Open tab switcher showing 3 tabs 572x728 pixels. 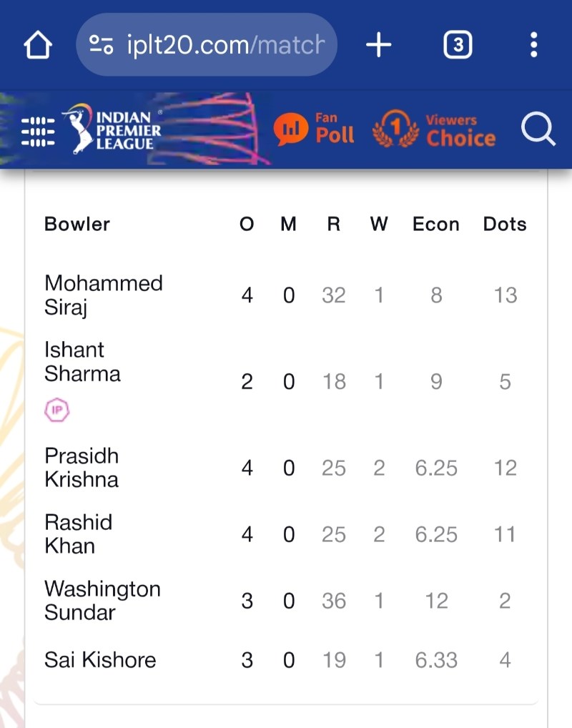coord(458,44)
